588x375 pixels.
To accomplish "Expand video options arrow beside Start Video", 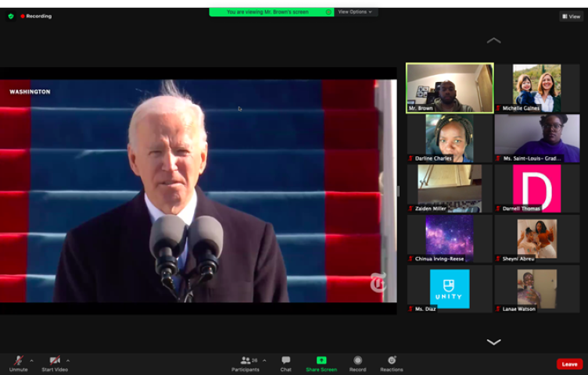I will coord(68,361).
